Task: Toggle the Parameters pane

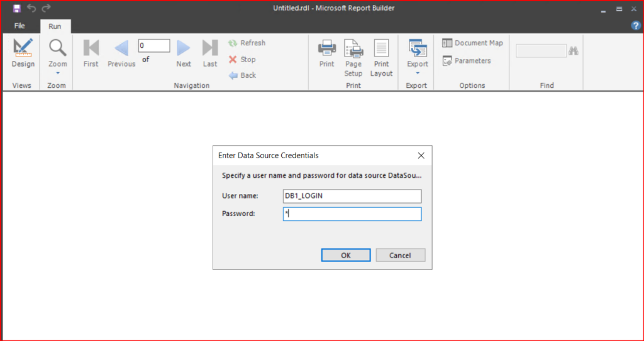Action: coord(466,61)
